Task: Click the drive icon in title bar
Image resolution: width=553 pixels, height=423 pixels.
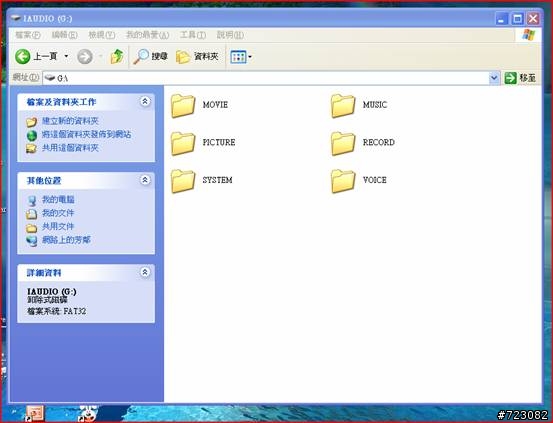Action: tap(16, 18)
